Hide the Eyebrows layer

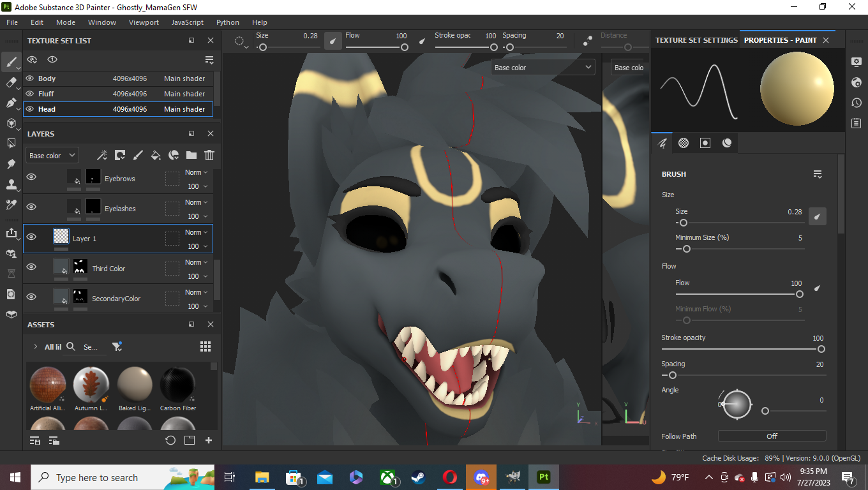coord(31,177)
